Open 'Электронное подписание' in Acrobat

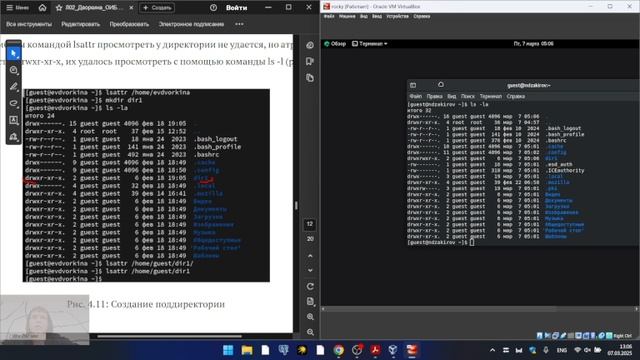tap(191, 24)
